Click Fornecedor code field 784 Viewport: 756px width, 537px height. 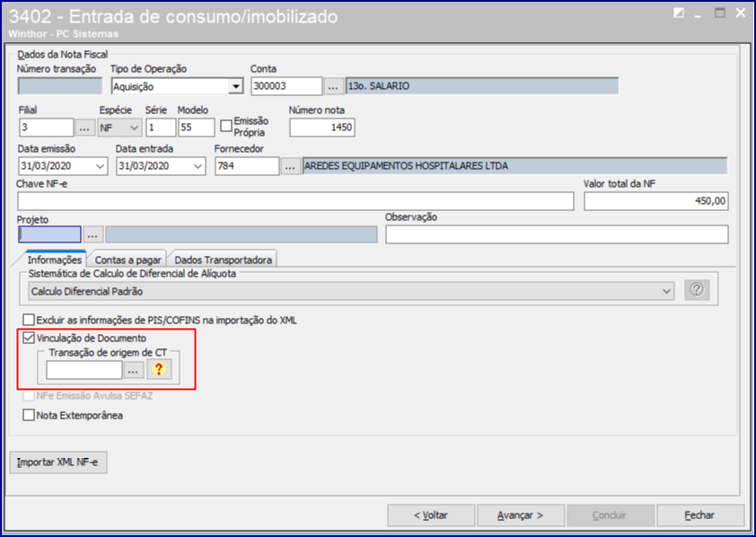point(247,166)
